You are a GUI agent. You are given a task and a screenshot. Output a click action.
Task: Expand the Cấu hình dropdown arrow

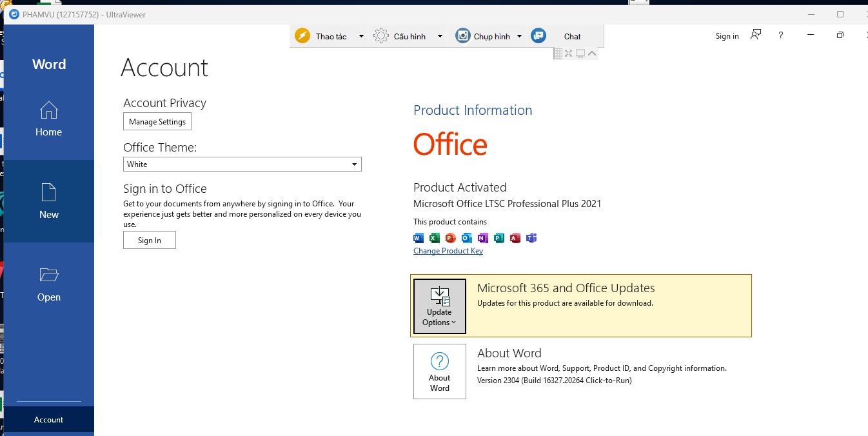[x=440, y=36]
